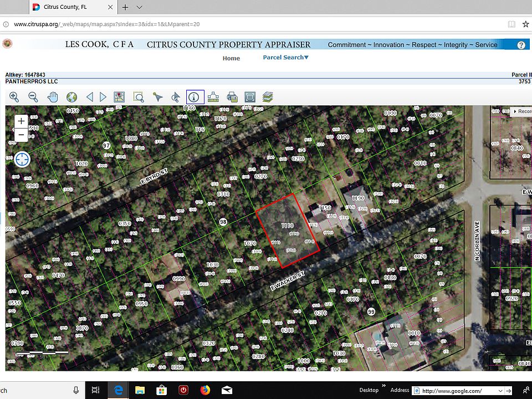532x399 pixels.
Task: Open Parcel Search dropdown menu
Action: click(x=286, y=57)
